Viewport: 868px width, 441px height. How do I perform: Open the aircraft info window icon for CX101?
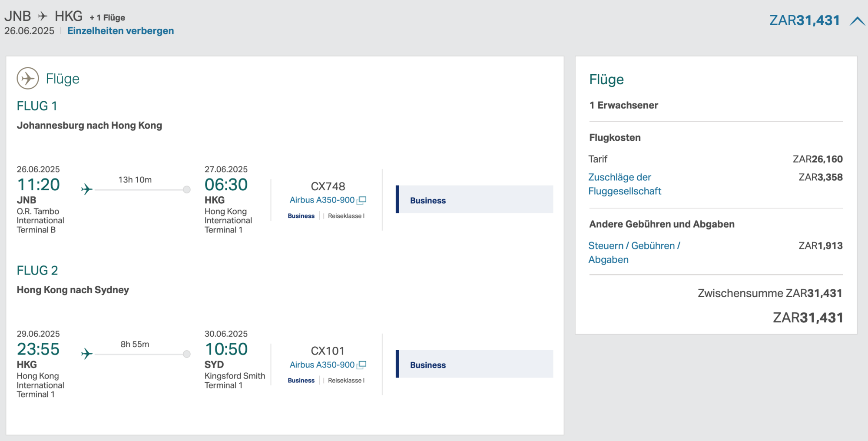point(362,365)
